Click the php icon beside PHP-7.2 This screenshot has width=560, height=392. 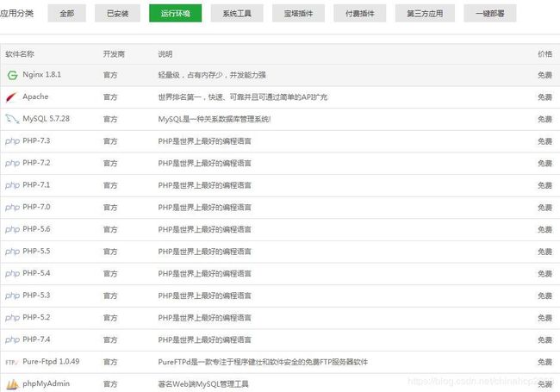pos(13,164)
